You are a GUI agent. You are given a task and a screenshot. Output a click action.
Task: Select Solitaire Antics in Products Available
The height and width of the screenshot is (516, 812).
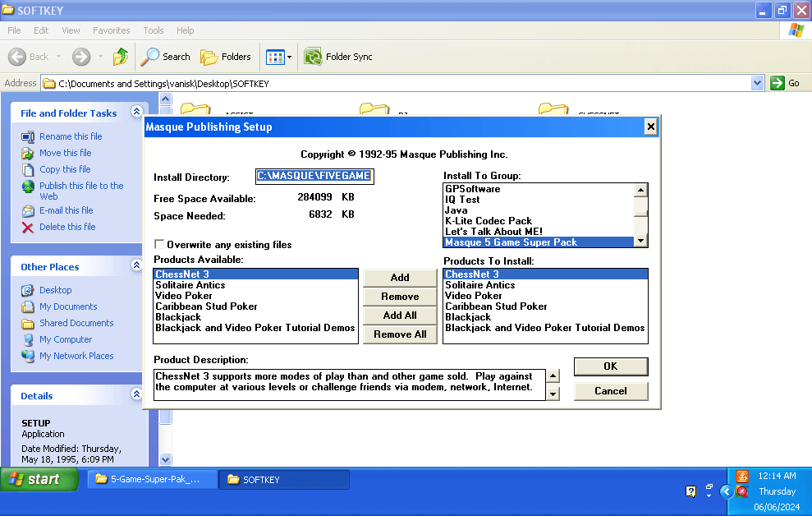tap(256, 285)
